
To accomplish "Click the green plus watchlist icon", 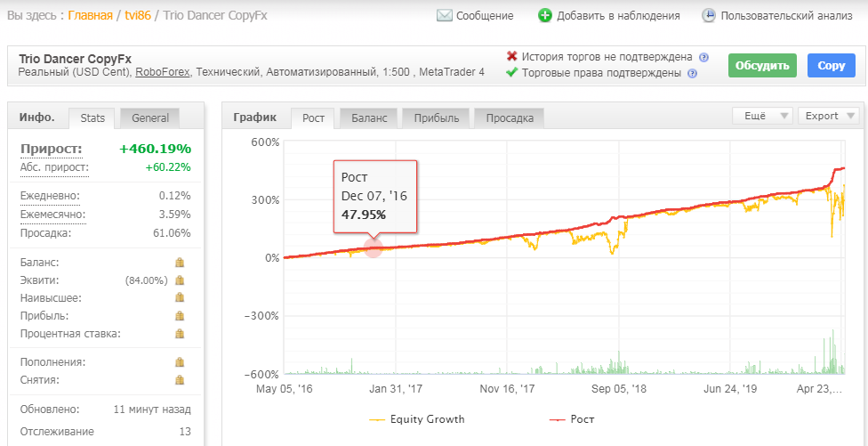I will tap(544, 15).
